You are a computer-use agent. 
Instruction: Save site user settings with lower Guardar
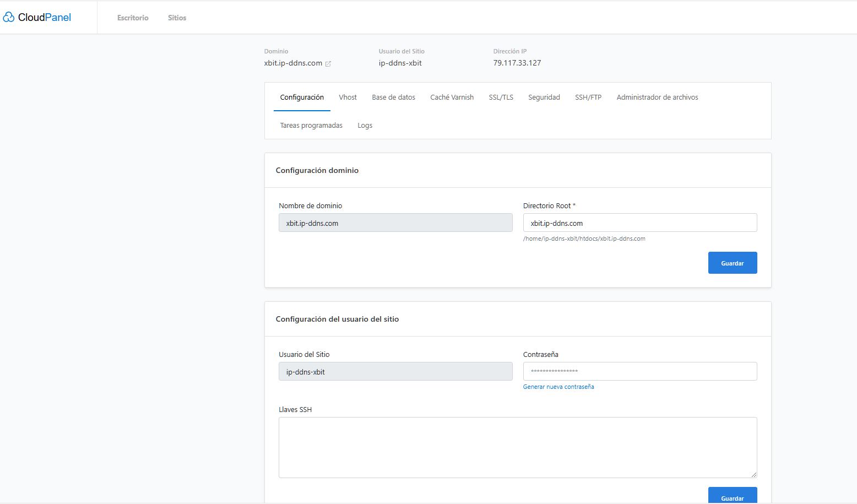[733, 495]
